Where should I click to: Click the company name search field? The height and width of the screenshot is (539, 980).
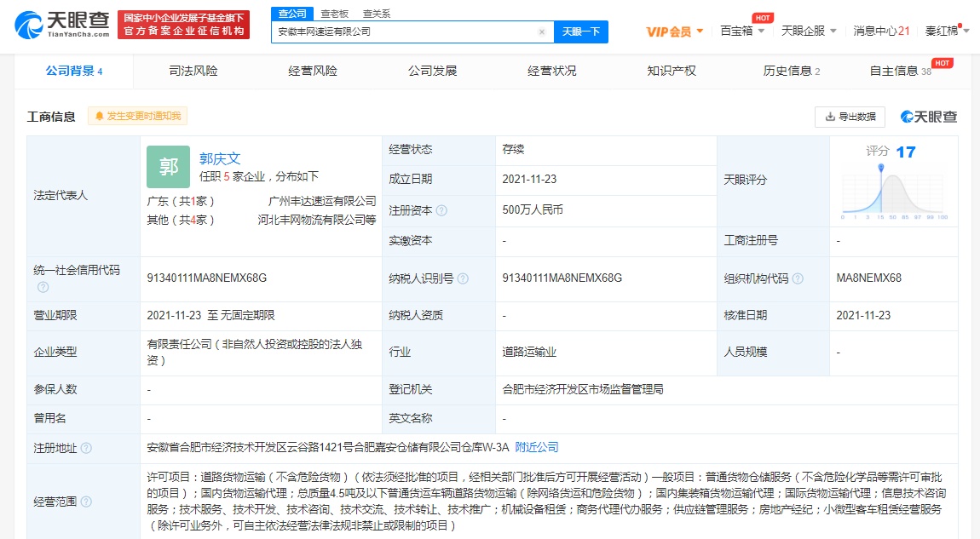tap(405, 32)
